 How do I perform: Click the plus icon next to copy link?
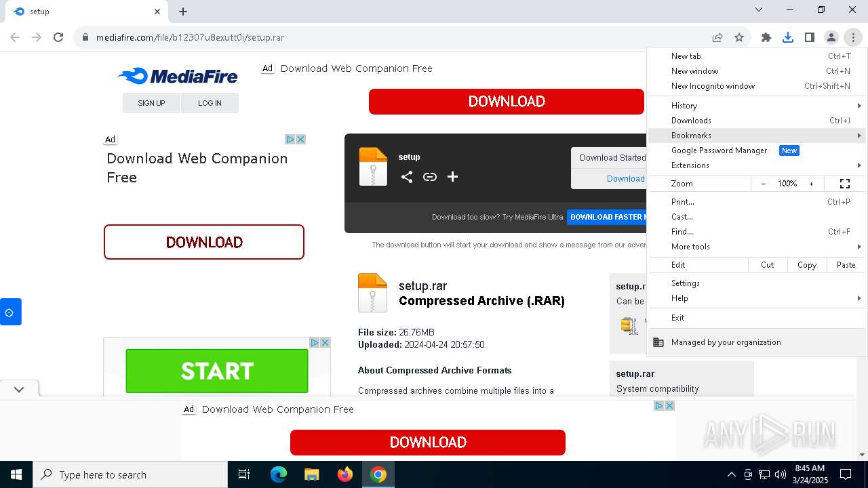[453, 177]
